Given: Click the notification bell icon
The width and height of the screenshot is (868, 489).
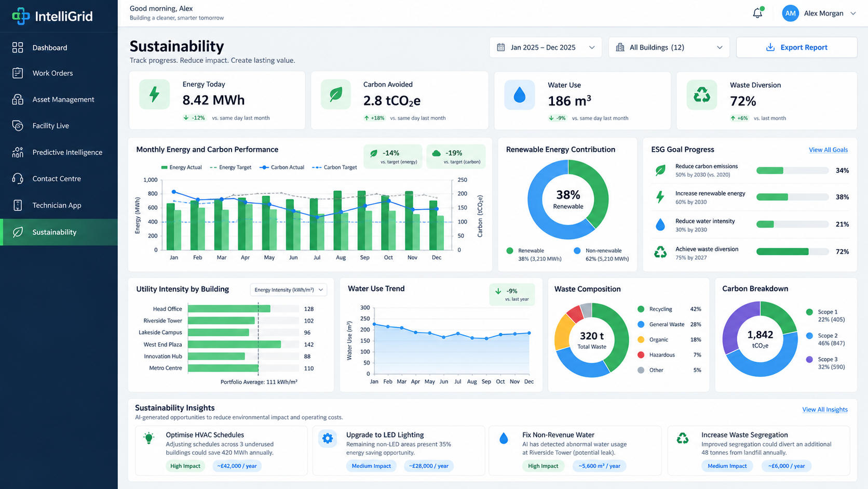Looking at the screenshot, I should (x=757, y=13).
